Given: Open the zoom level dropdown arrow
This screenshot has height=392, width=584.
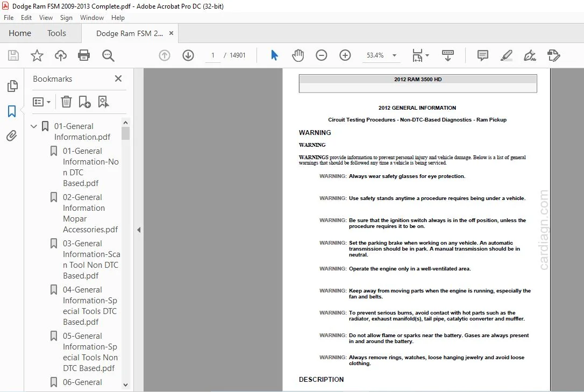Looking at the screenshot, I should click(x=394, y=55).
